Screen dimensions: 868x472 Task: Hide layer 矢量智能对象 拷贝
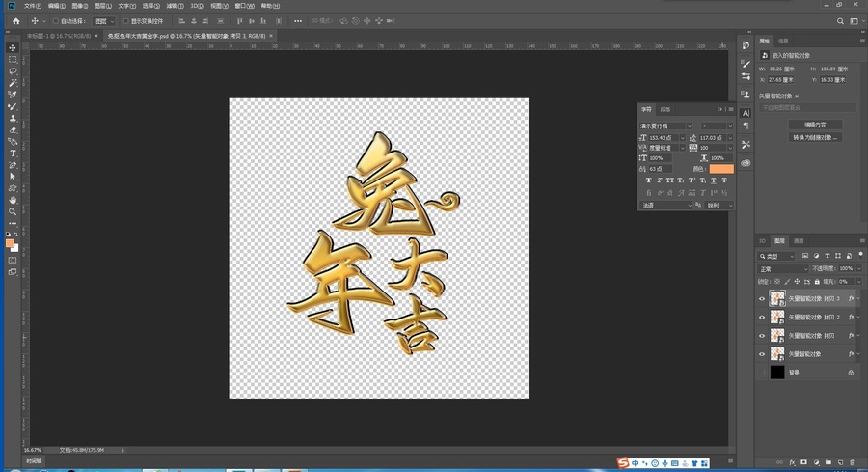(x=762, y=336)
